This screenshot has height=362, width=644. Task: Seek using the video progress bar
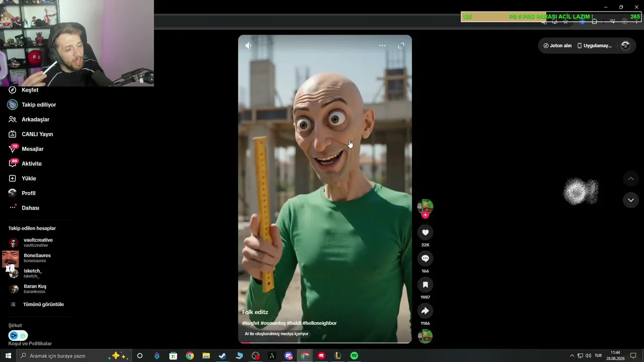(x=325, y=342)
